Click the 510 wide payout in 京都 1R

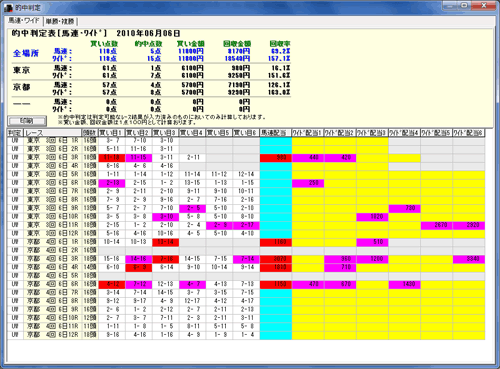(x=372, y=242)
